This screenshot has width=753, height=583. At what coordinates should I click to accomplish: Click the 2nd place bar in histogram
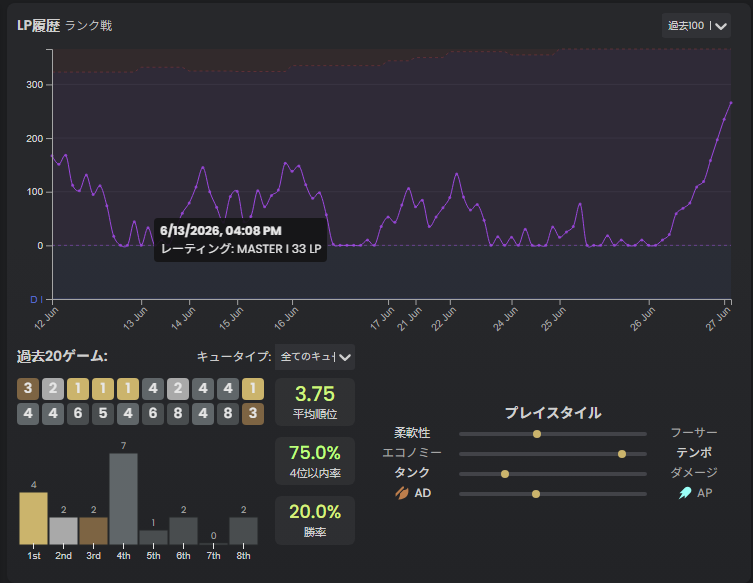pyautogui.click(x=63, y=531)
